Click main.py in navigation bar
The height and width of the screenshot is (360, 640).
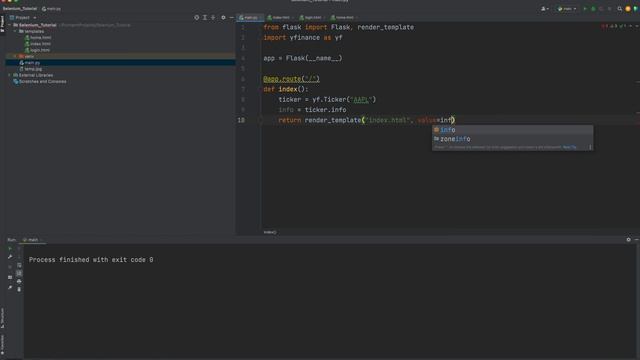click(x=51, y=9)
